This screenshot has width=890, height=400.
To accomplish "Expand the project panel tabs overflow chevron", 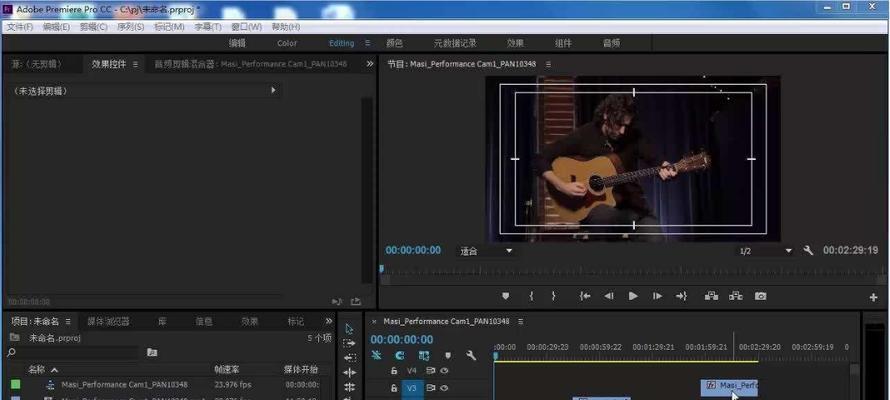I will coord(326,322).
